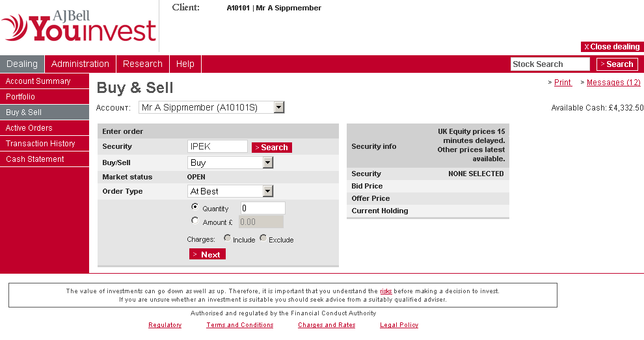
Task: Open the Administration tab
Action: [80, 64]
